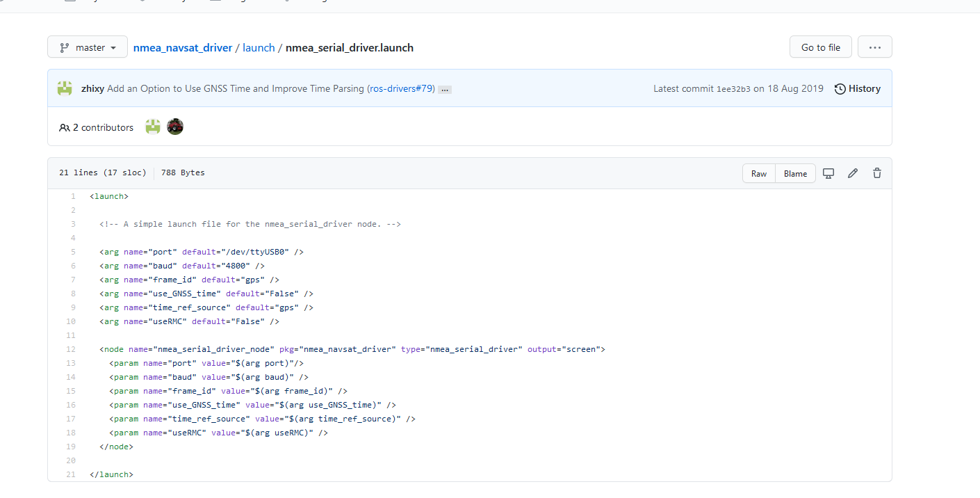Expand the commit message ellipsis
The width and height of the screenshot is (980, 498).
click(445, 89)
